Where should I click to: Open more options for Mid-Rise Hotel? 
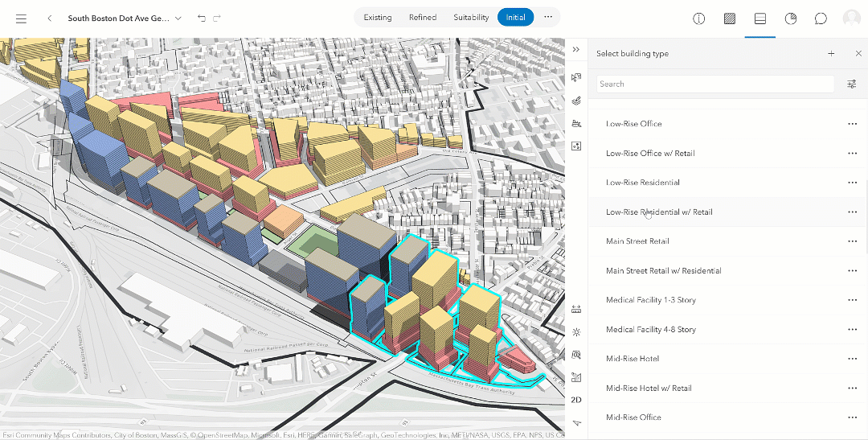[x=852, y=359]
